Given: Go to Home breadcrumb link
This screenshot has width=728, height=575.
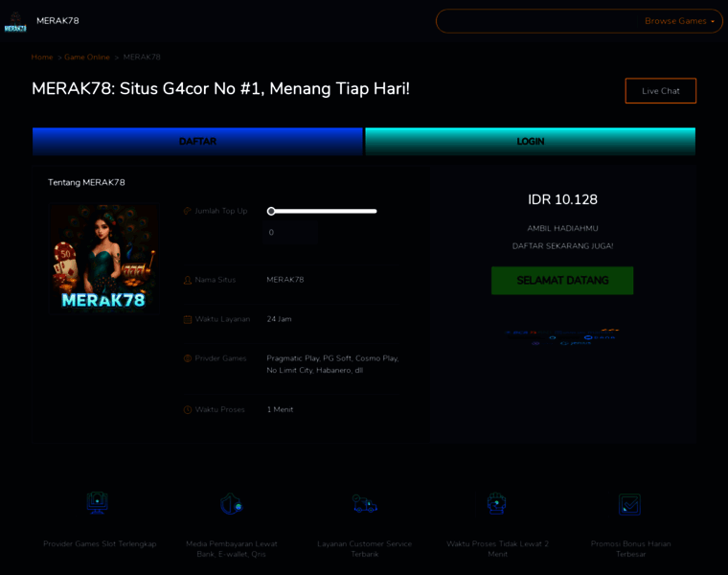Looking at the screenshot, I should coord(42,57).
